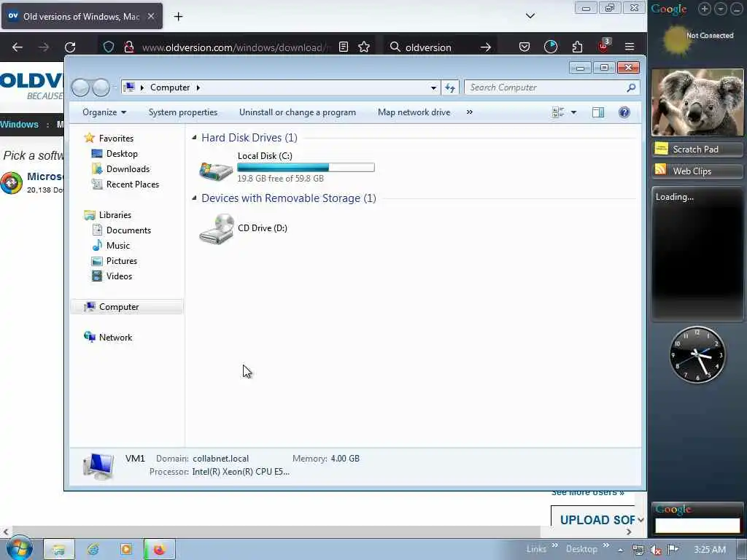The image size is (747, 560).
Task: Open view options dropdown arrow
Action: pos(573,112)
